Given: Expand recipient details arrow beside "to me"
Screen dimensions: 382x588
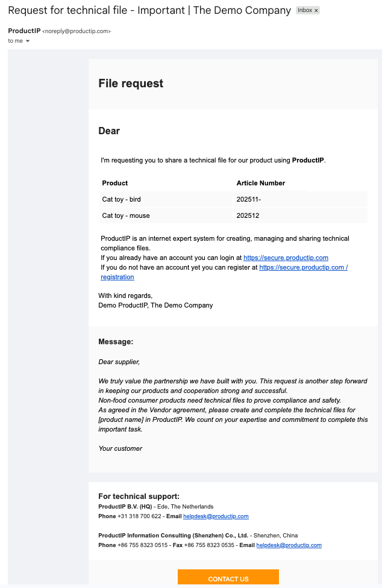Looking at the screenshot, I should coord(28,41).
